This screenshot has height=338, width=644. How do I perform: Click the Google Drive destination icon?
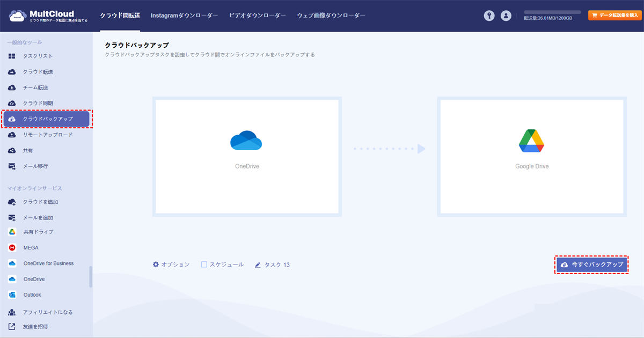531,141
